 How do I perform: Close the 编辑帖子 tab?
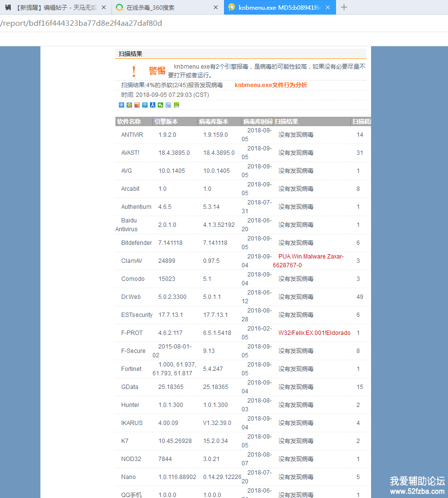104,7
